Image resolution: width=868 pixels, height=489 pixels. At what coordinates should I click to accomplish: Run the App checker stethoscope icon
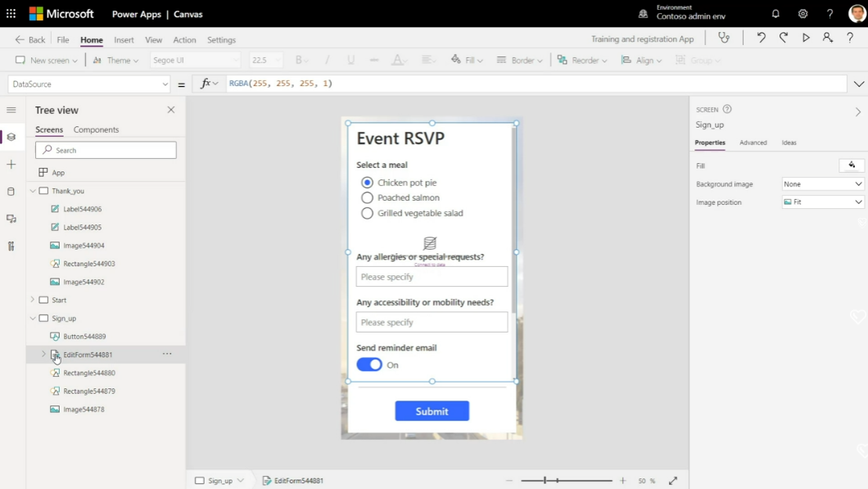point(724,38)
